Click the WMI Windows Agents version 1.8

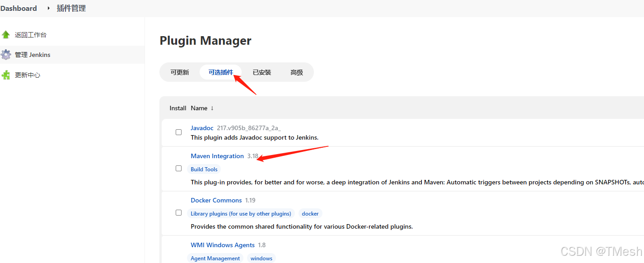(x=262, y=245)
